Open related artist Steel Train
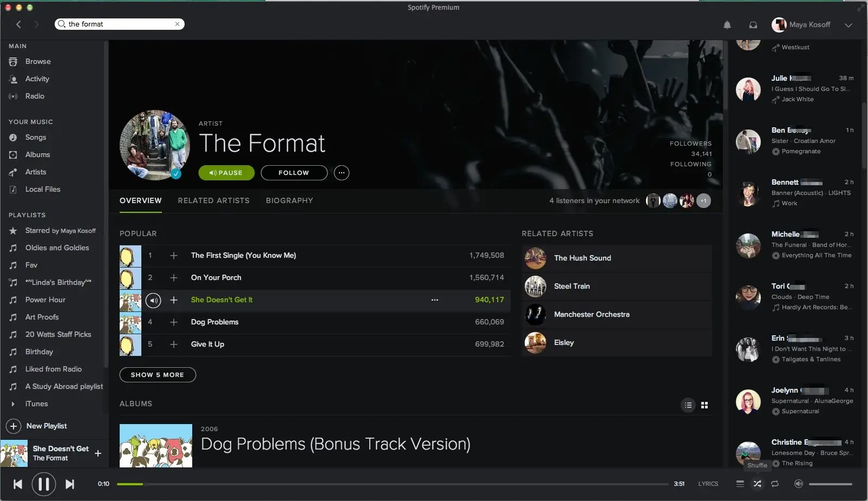 [x=572, y=286]
